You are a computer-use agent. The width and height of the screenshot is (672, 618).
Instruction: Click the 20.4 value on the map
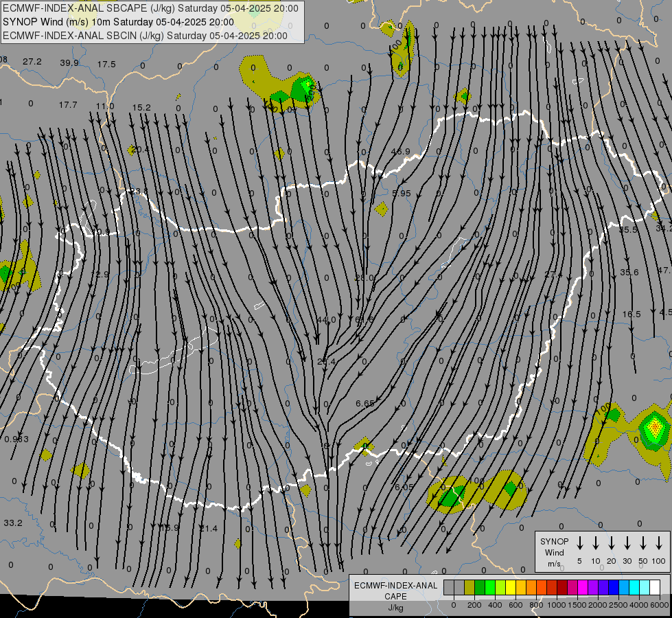click(x=140, y=150)
